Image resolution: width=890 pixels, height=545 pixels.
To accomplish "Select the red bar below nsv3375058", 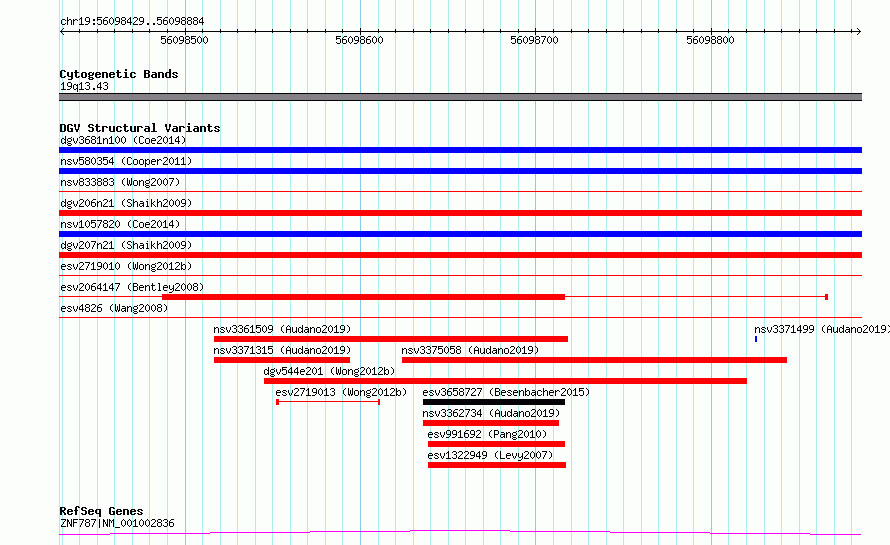I will (594, 360).
